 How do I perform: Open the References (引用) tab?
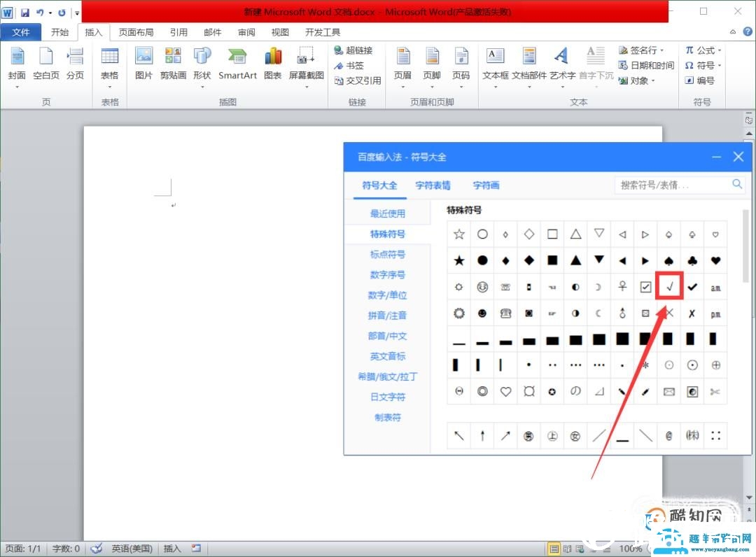(178, 31)
